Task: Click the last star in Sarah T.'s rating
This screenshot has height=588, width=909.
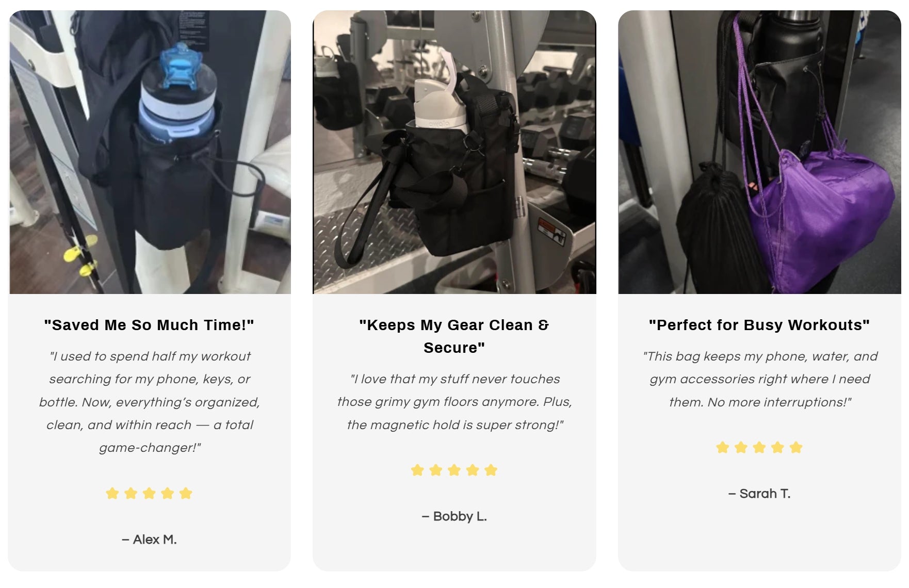Action: 796,448
